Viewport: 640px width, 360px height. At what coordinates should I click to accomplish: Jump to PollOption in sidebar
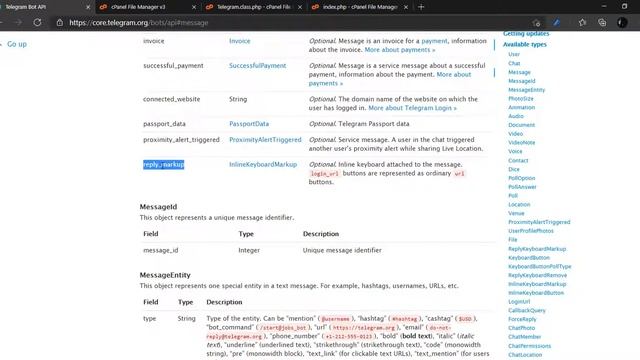click(x=522, y=178)
